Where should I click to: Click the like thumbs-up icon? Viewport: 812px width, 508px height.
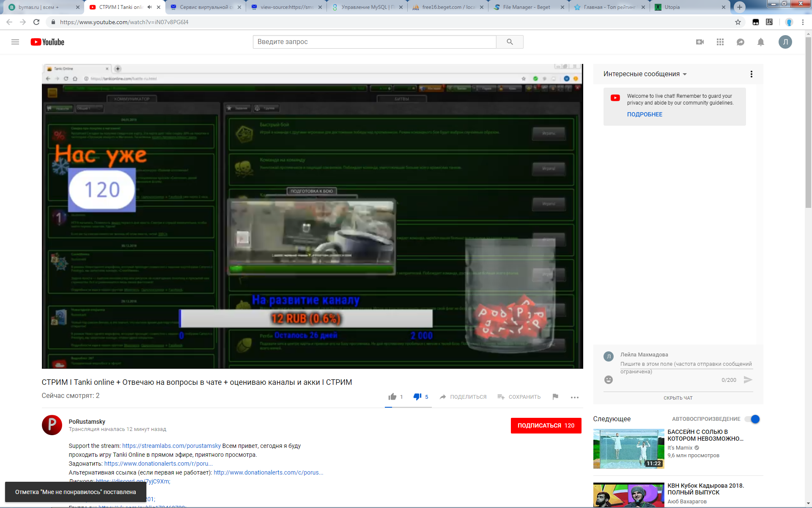[392, 397]
